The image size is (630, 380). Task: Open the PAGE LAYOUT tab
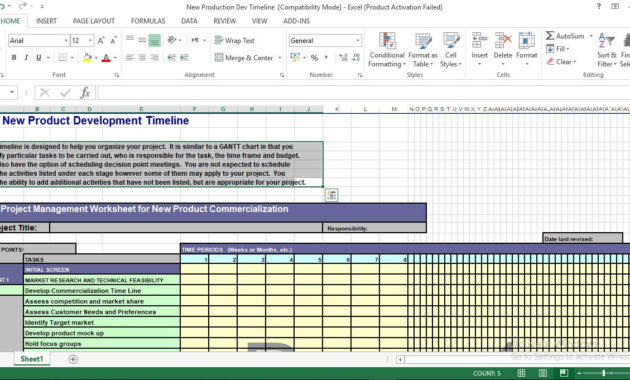pos(94,21)
